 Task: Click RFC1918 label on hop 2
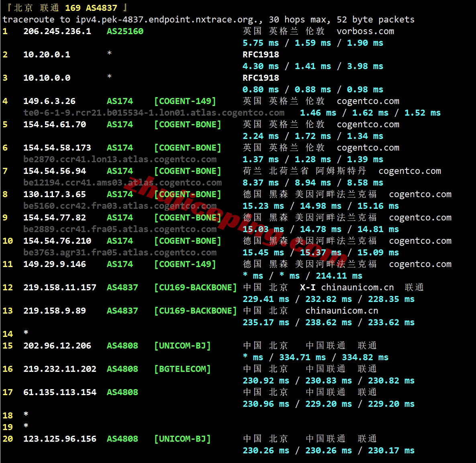point(261,55)
